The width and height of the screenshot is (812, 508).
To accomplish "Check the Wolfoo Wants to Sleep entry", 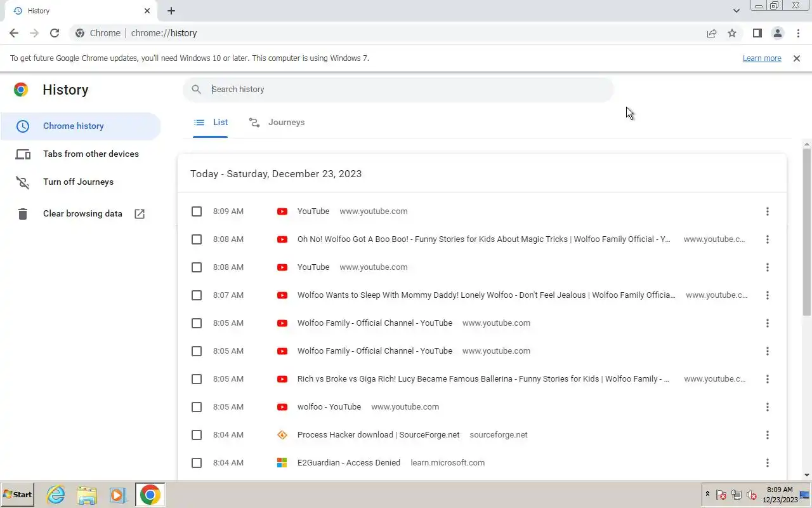I will [197, 295].
